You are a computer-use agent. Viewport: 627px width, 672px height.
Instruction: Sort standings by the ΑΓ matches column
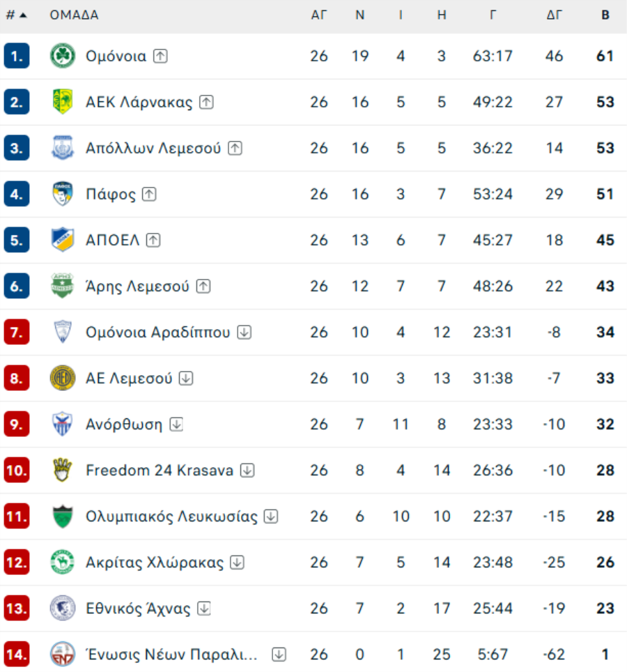318,15
